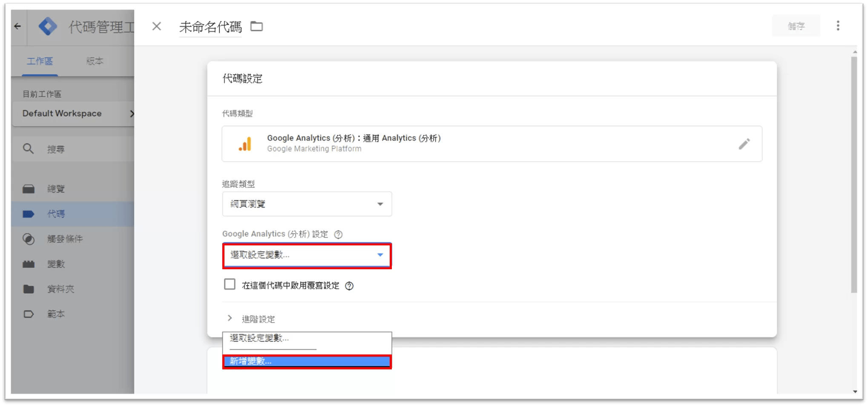Click the 目前工作區 label
This screenshot has width=868, height=406.
click(42, 94)
